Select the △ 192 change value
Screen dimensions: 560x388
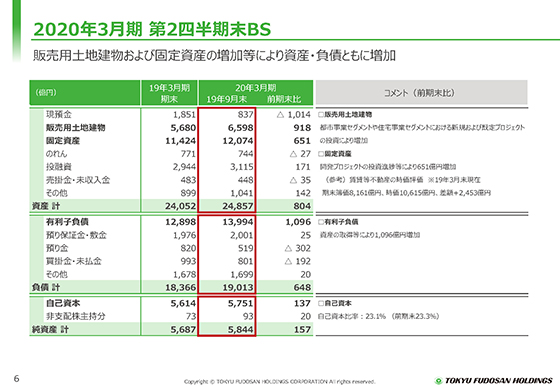(298, 261)
